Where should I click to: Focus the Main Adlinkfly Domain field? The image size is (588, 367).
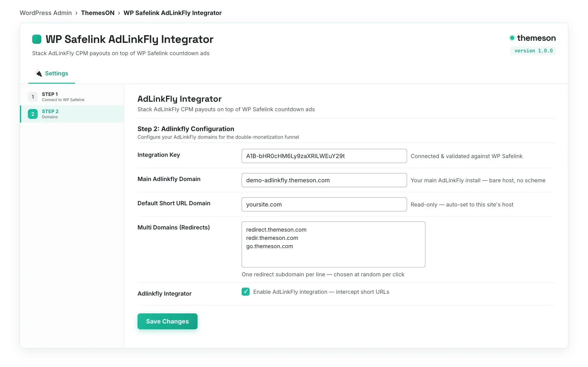coord(324,180)
